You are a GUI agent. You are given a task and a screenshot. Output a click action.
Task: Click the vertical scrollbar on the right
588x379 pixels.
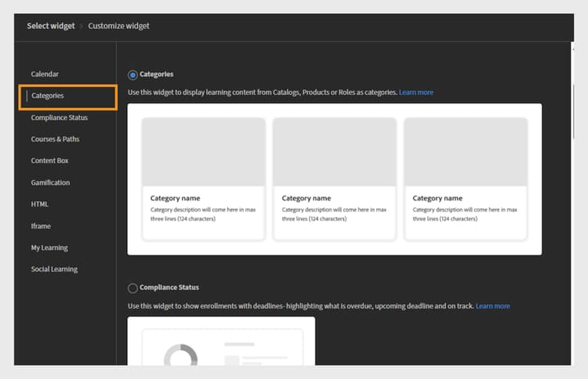pos(573,112)
